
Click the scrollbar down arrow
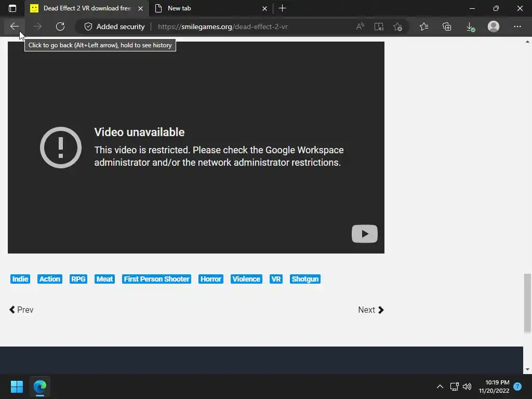coord(527,369)
